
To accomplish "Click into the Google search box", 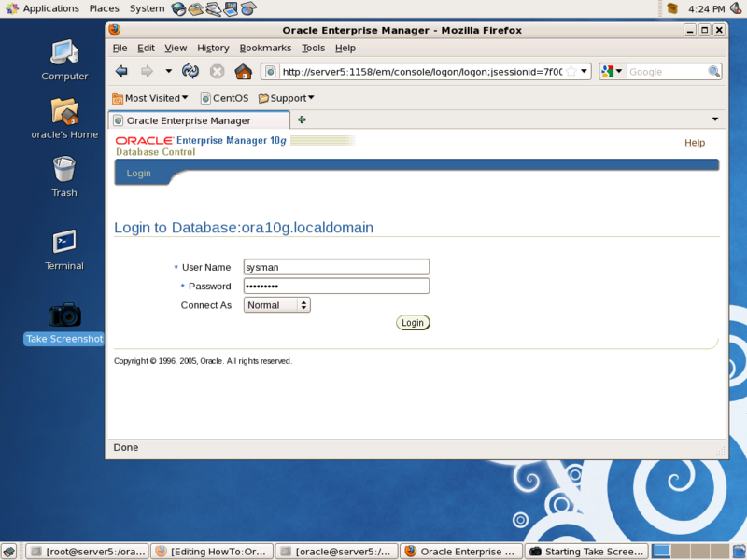I will click(x=667, y=72).
